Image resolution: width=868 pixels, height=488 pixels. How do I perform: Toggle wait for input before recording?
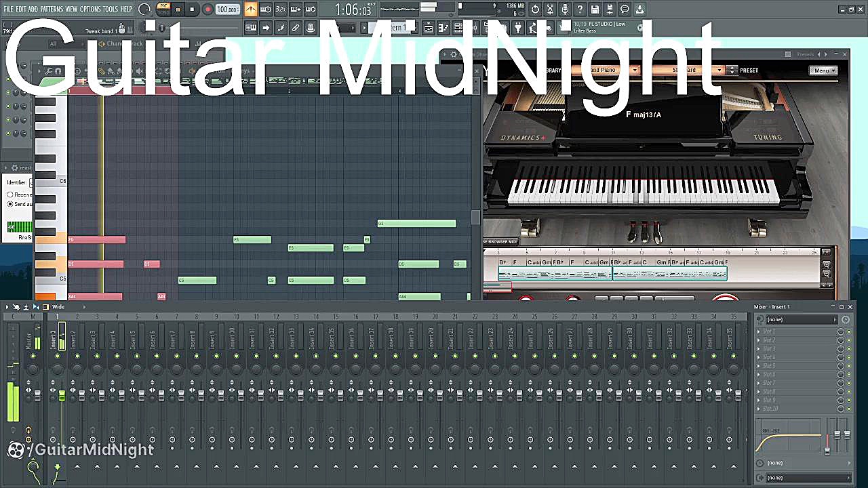coord(266,9)
